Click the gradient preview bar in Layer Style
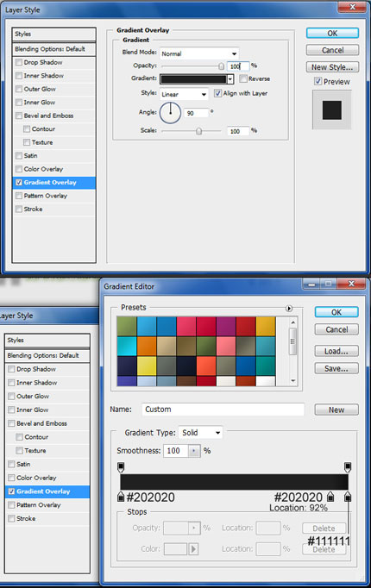This screenshot has height=588, width=371. tap(193, 79)
